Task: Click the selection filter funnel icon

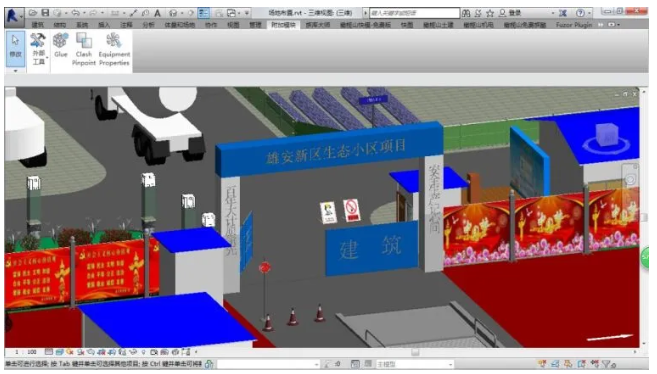Action: click(607, 364)
